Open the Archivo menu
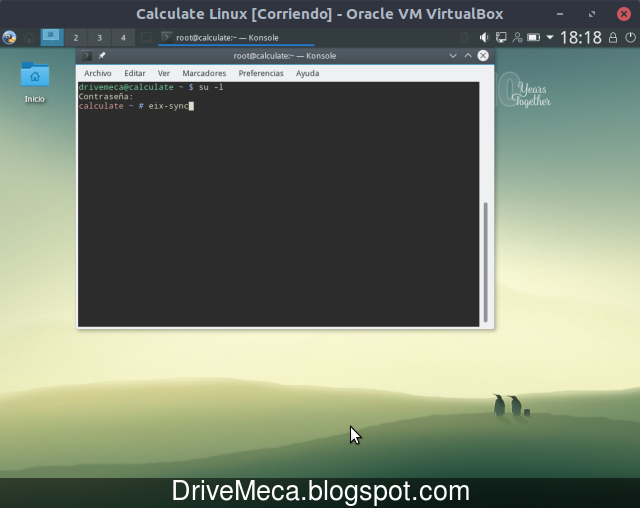This screenshot has height=508, width=640. click(98, 73)
